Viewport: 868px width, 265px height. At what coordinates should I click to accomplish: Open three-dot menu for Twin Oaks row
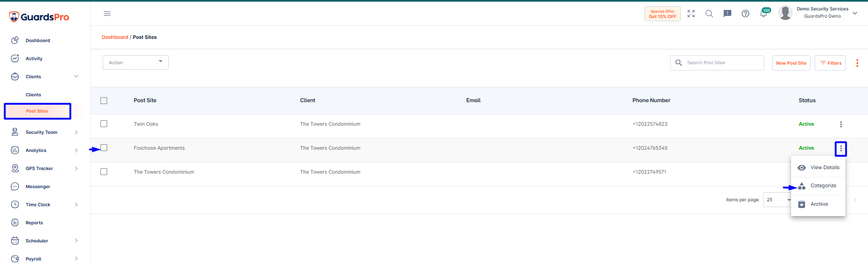(841, 124)
